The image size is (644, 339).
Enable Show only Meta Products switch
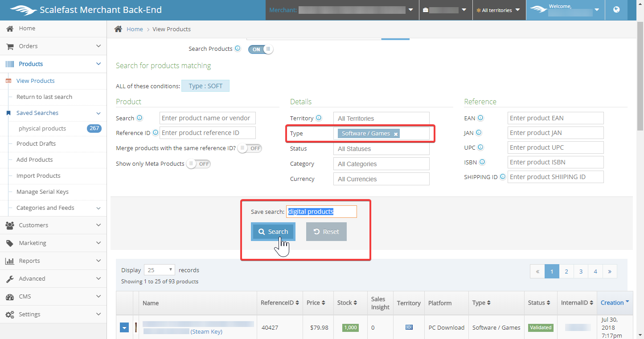198,164
